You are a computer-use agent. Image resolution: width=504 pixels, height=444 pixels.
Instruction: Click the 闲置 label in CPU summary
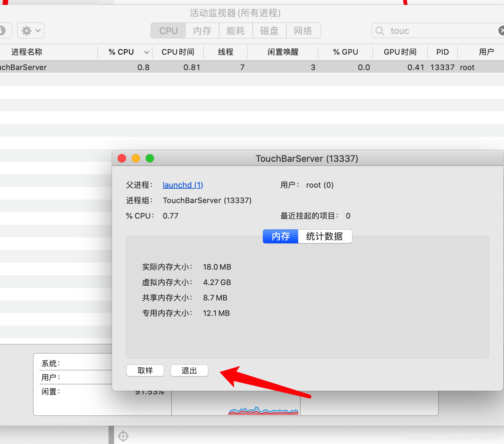pos(51,391)
